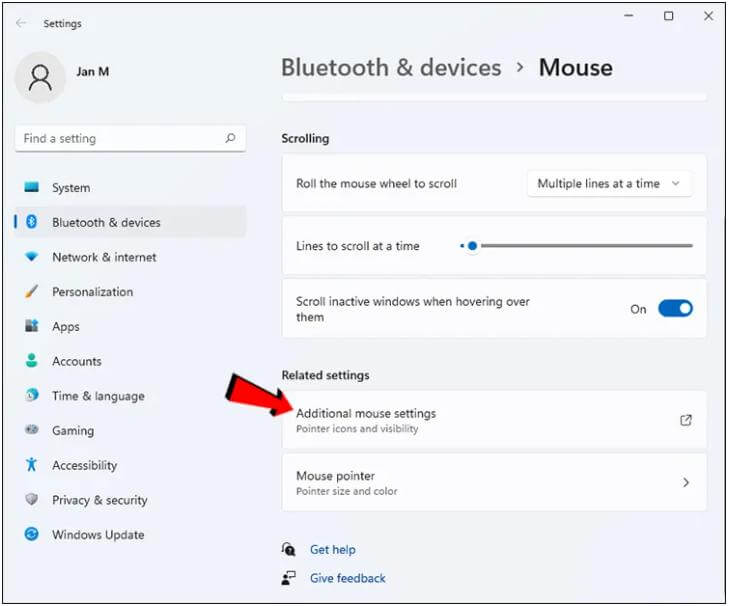Click the Gaming controller icon
Image resolution: width=729 pixels, height=606 pixels.
[32, 429]
